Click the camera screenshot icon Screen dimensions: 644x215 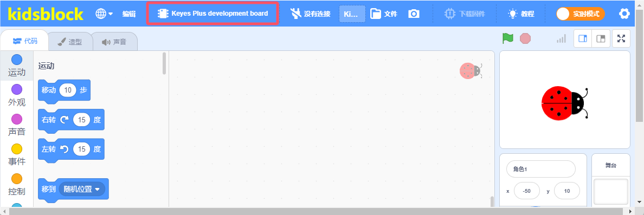coord(414,14)
